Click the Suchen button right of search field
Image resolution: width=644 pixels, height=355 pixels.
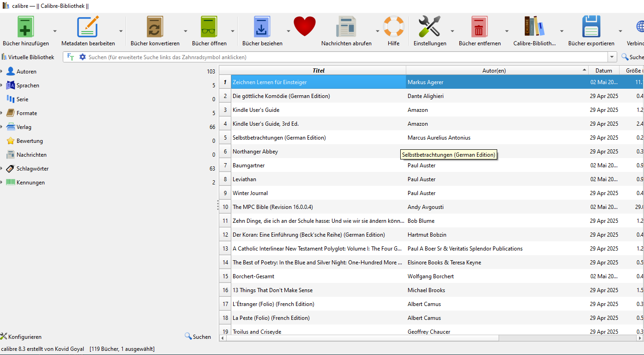pos(632,57)
